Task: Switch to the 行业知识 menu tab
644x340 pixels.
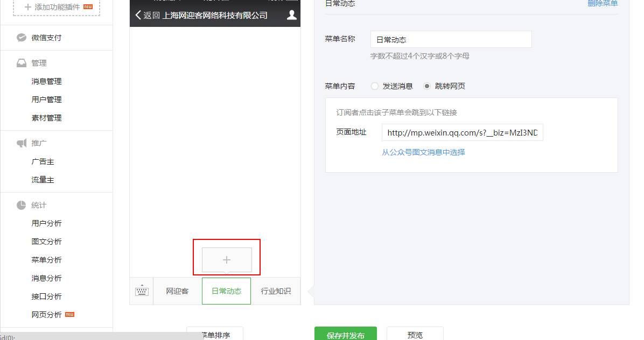Action: [276, 291]
